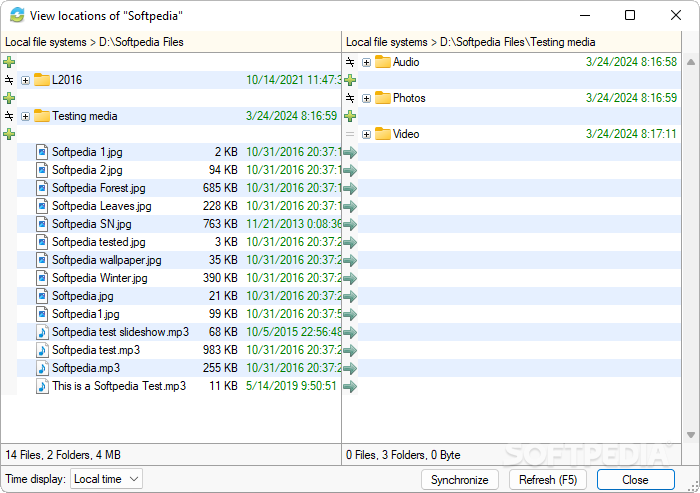Image resolution: width=700 pixels, height=493 pixels.
Task: Click the Synchronize button
Action: pos(460,480)
